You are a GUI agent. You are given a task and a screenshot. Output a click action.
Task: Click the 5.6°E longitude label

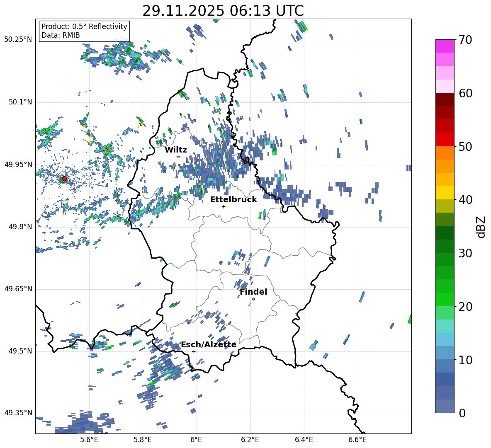pyautogui.click(x=89, y=440)
